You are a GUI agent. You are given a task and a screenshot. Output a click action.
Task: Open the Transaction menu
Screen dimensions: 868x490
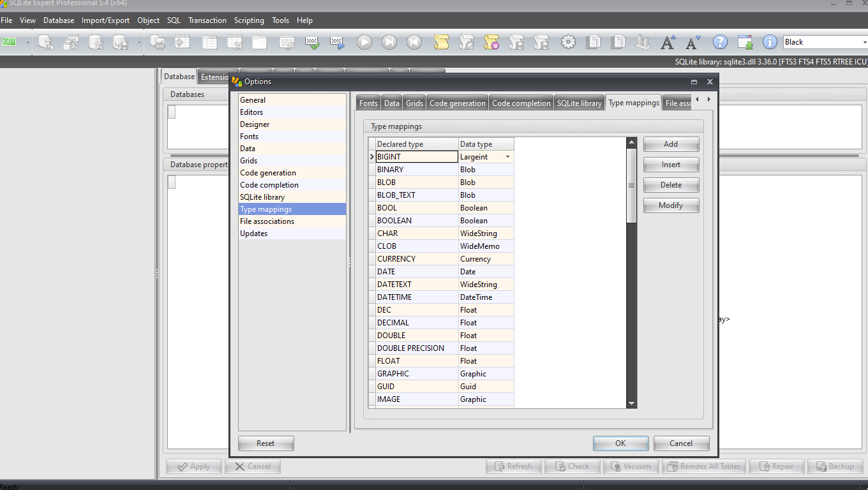point(207,20)
